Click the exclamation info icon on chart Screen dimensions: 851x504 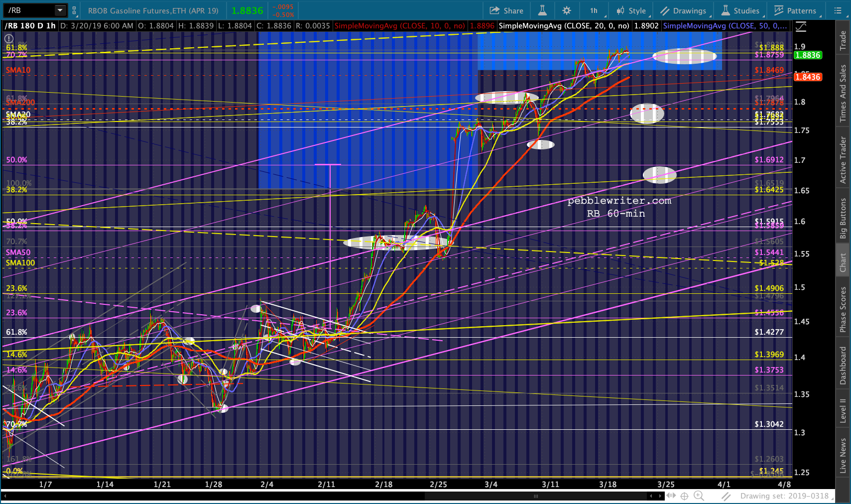tap(9, 38)
